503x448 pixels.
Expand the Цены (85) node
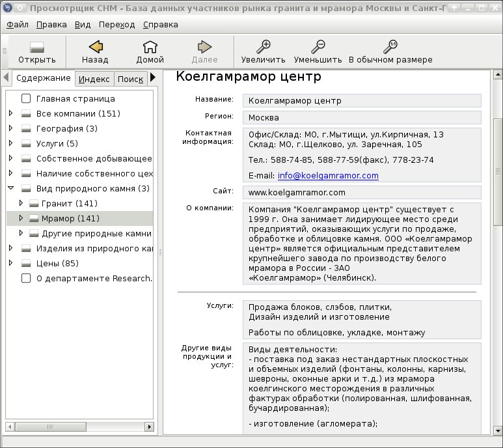click(10, 263)
